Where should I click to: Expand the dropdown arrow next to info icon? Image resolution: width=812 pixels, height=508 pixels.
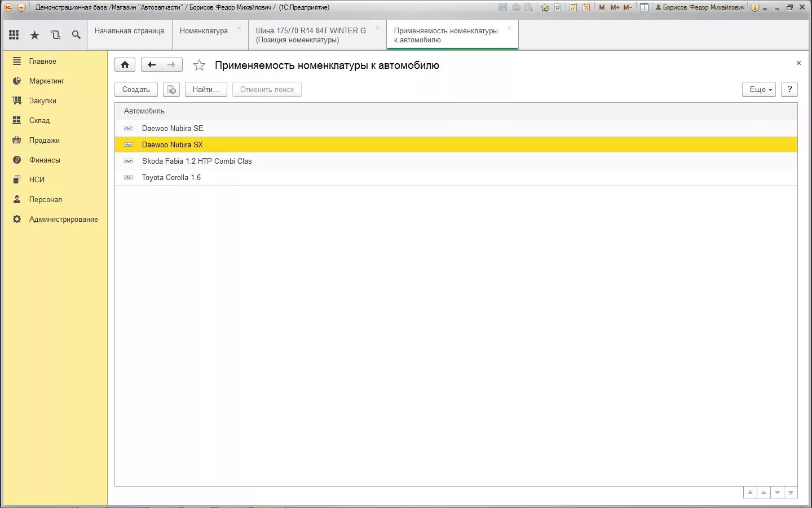(x=765, y=8)
